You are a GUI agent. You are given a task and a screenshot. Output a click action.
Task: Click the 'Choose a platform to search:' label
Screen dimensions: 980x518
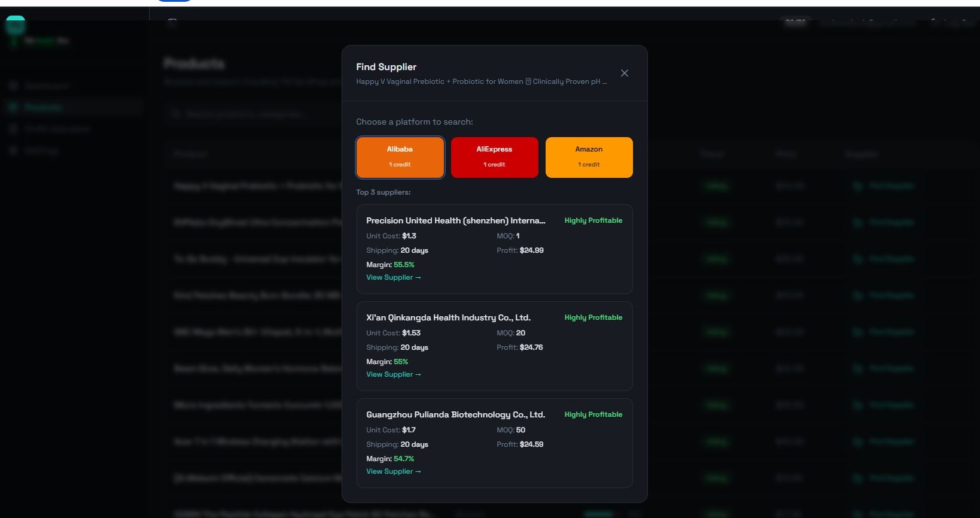click(415, 122)
